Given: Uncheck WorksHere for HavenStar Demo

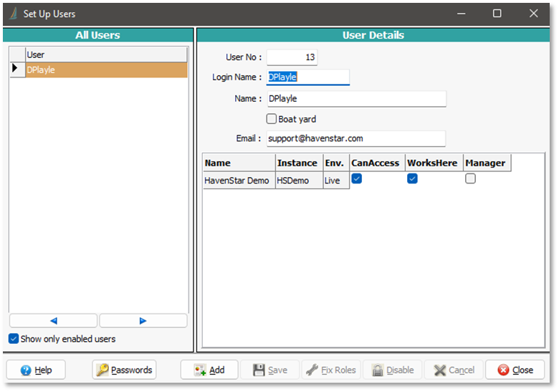Looking at the screenshot, I should [x=412, y=179].
